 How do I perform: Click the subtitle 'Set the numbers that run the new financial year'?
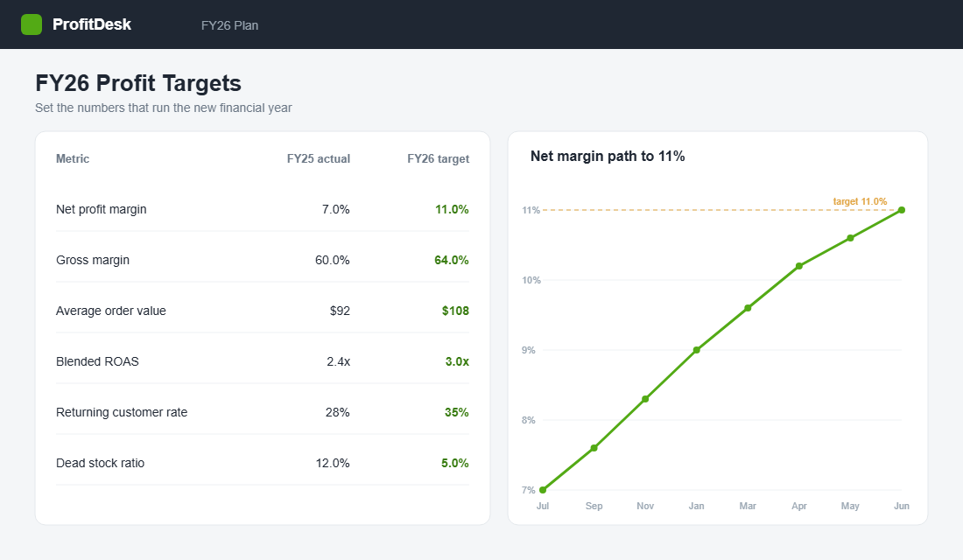tap(164, 108)
